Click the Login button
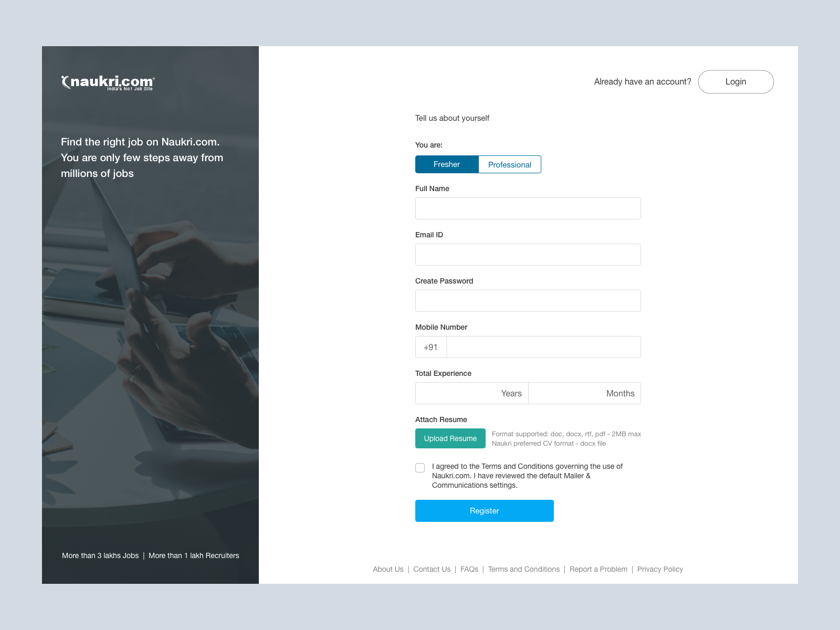The height and width of the screenshot is (630, 840). [x=736, y=82]
